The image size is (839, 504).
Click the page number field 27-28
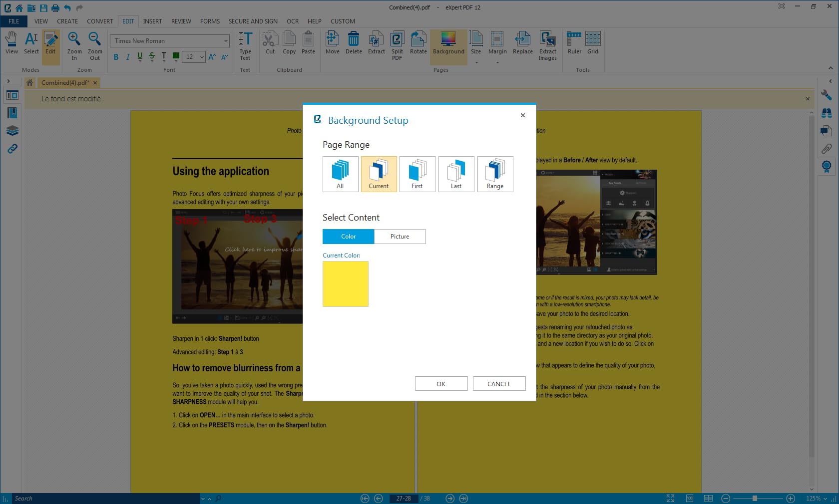[x=404, y=499]
